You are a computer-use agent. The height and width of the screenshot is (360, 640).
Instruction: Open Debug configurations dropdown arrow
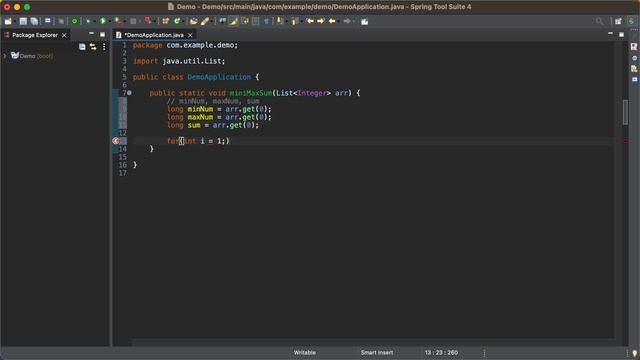point(95,22)
